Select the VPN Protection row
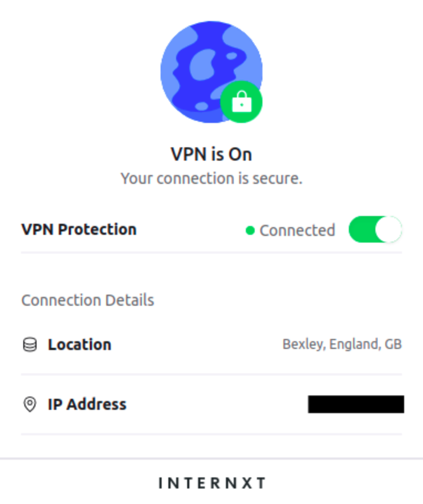 (x=79, y=229)
